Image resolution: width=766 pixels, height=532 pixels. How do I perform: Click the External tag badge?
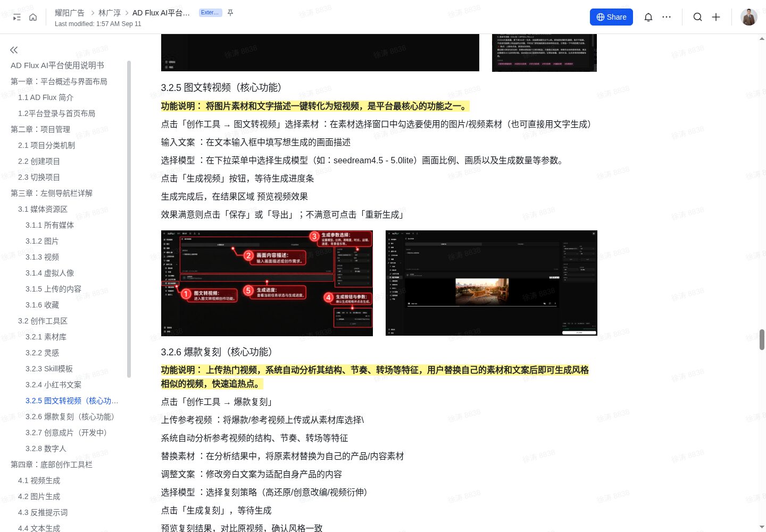pos(210,13)
